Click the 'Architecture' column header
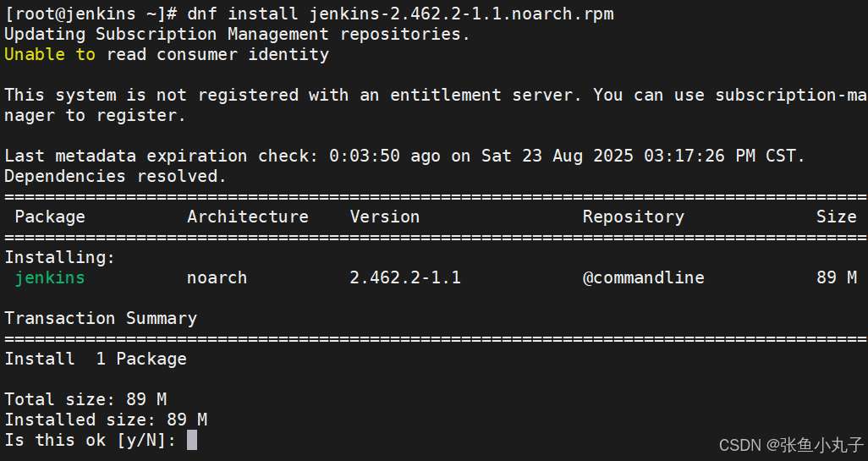Viewport: 868px width, 461px height. [x=247, y=217]
